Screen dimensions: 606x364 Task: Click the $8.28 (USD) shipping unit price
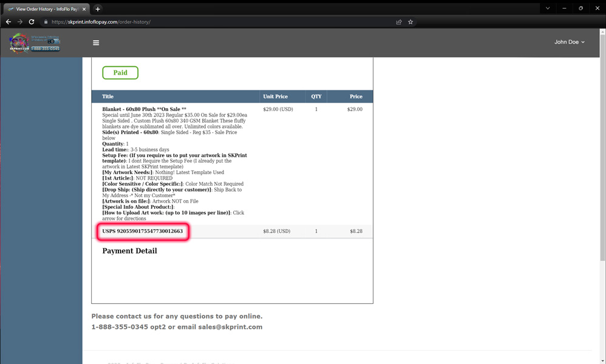tap(277, 231)
